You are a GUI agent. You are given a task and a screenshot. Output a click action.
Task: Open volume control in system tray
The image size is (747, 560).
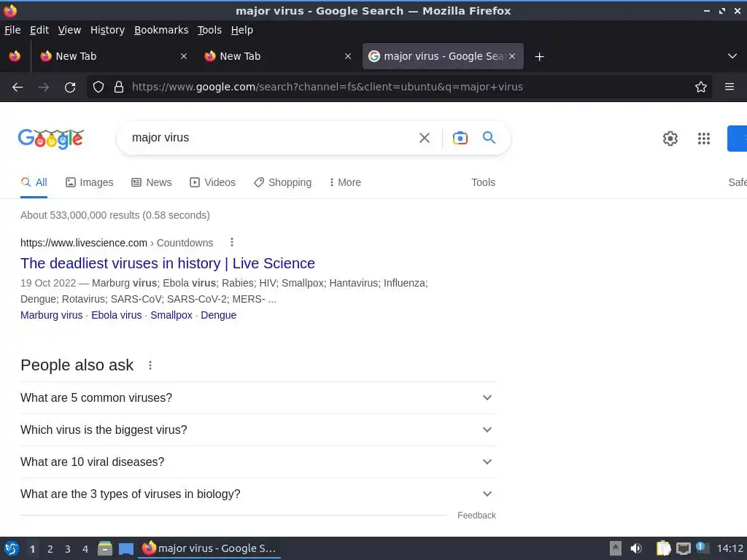tap(636, 548)
